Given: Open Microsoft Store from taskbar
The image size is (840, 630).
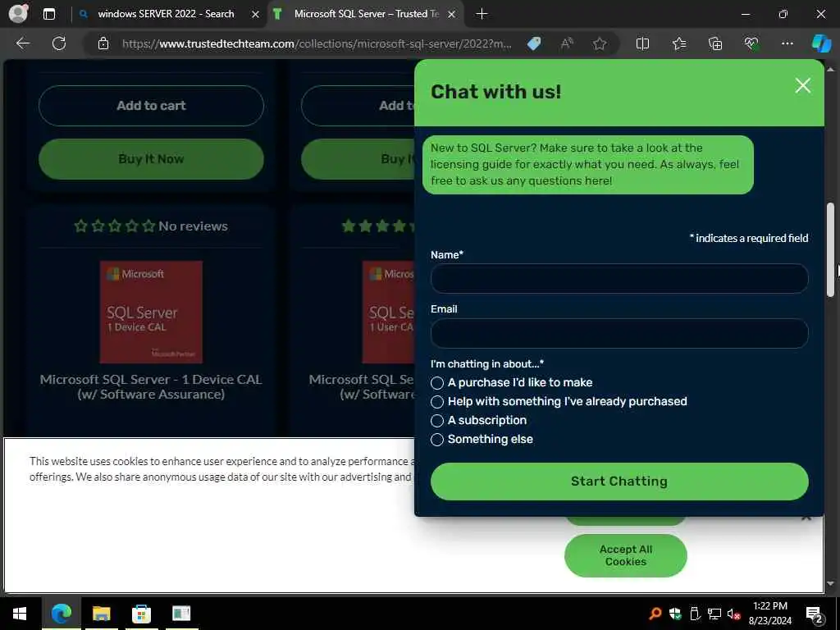Looking at the screenshot, I should pos(141,614).
